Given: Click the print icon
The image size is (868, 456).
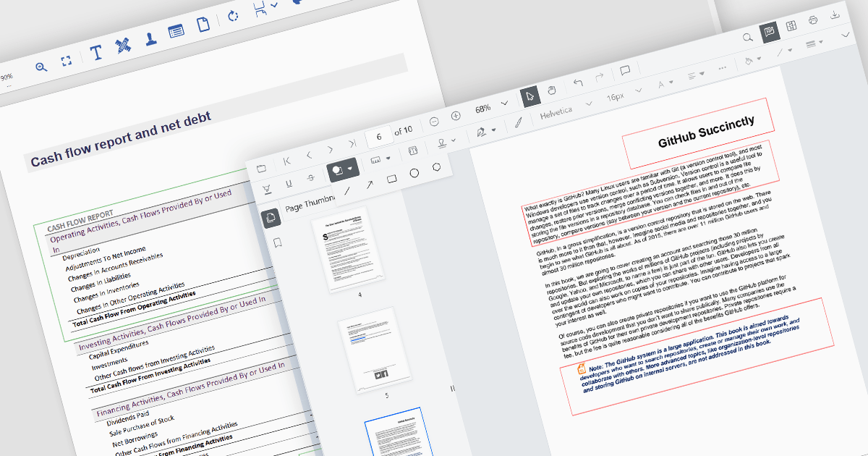Looking at the screenshot, I should [813, 21].
